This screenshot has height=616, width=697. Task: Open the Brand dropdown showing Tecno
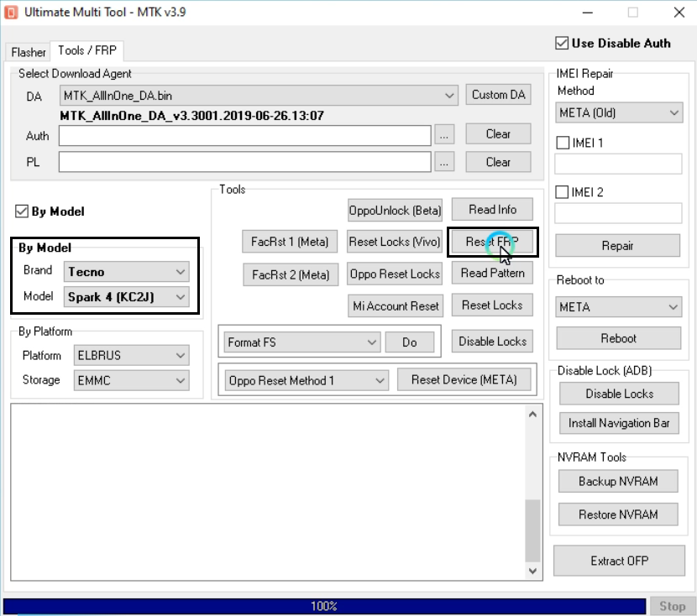(126, 271)
